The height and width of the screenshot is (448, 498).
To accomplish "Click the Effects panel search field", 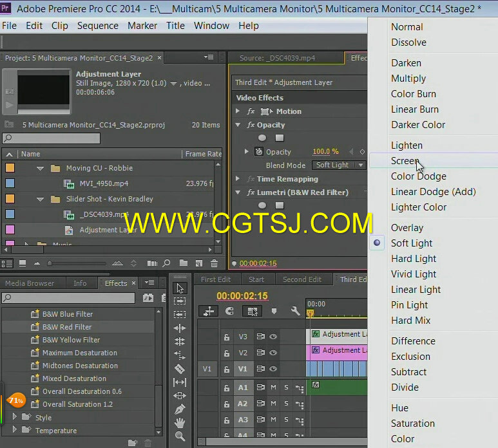I will tap(68, 297).
